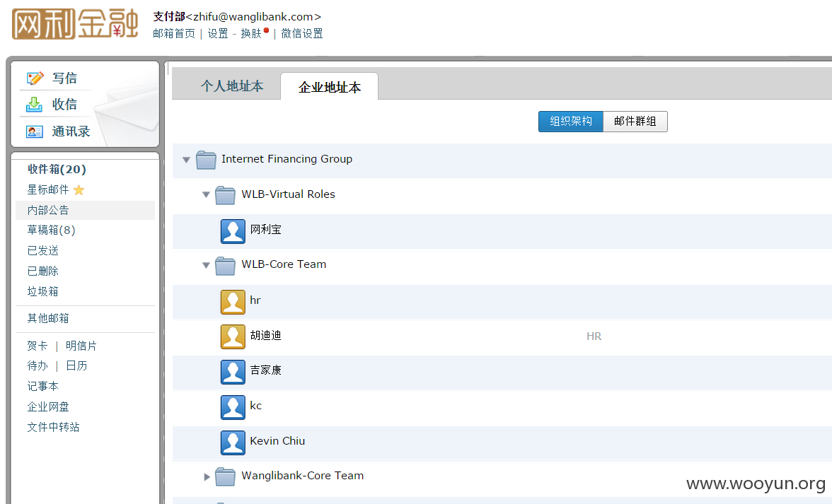The width and height of the screenshot is (832, 504).
Task: Select the 网利宝 user avatar icon
Action: tap(233, 232)
